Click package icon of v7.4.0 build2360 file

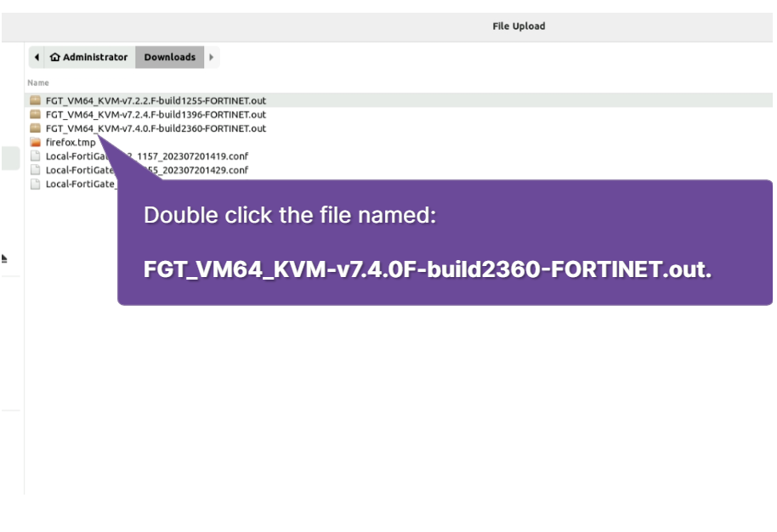tap(35, 127)
